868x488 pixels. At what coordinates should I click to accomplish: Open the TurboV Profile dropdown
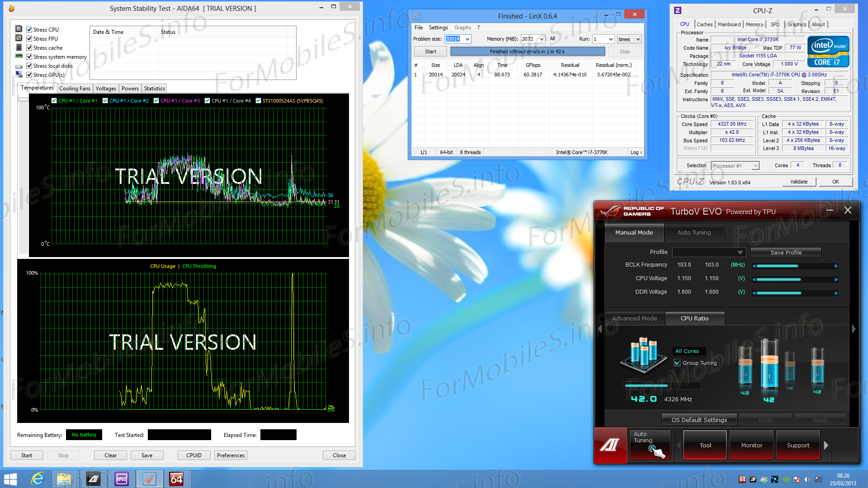740,252
